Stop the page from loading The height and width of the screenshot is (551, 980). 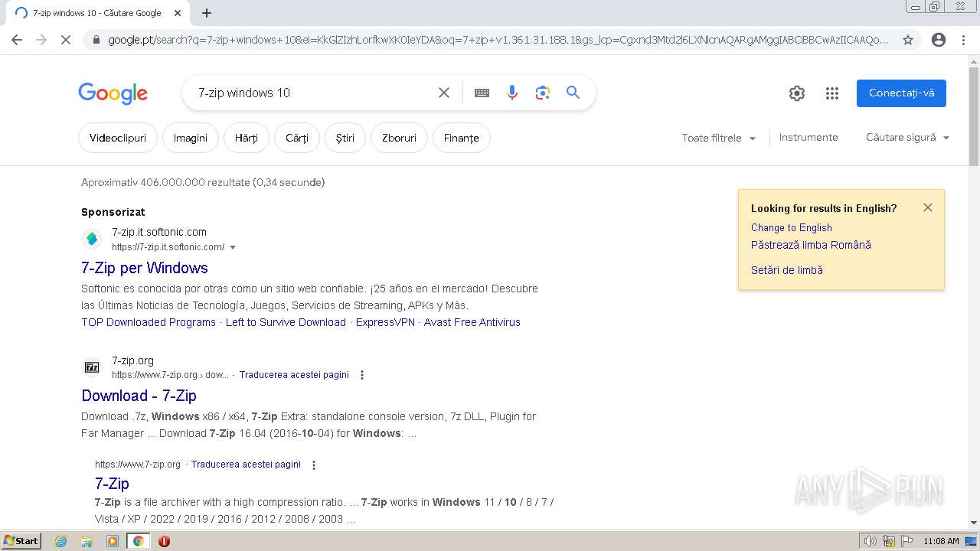click(x=66, y=40)
